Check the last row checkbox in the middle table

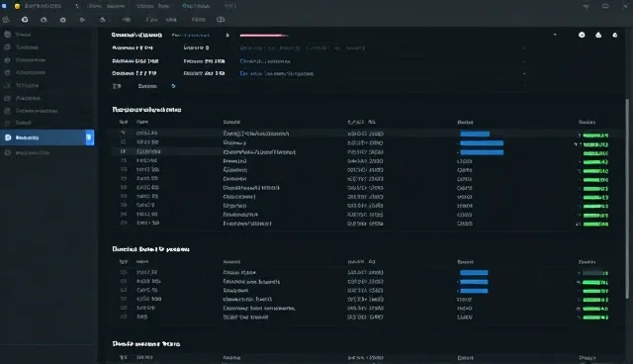pos(123,317)
